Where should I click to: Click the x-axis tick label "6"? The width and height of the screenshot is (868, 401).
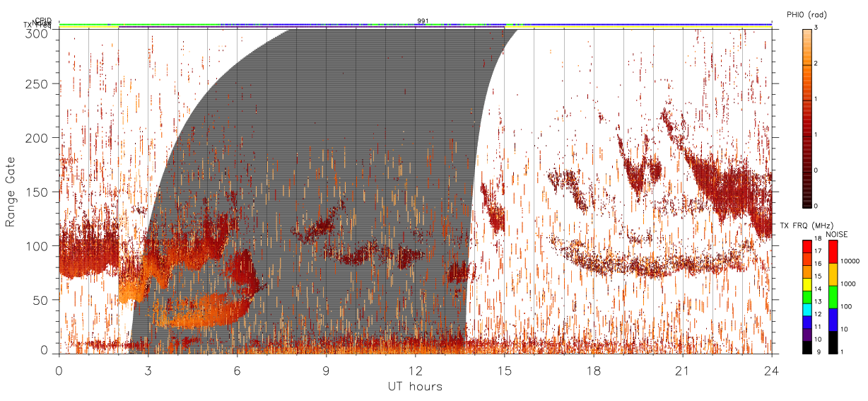[237, 371]
